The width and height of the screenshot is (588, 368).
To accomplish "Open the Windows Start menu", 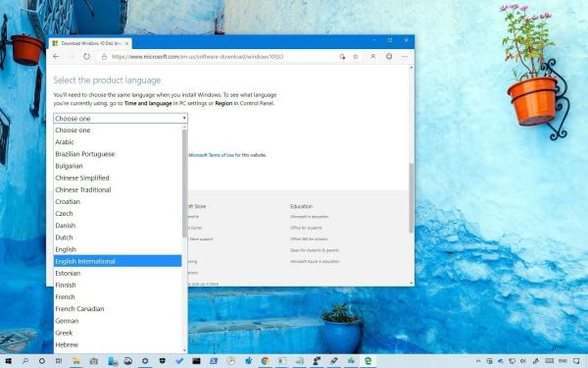I will tap(8, 361).
